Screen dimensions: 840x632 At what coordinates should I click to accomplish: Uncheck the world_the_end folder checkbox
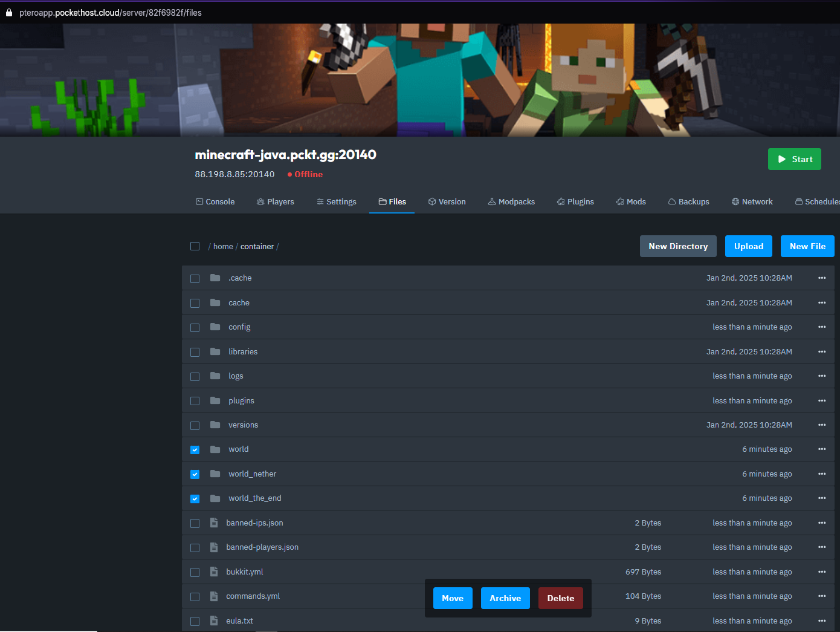[x=195, y=499]
